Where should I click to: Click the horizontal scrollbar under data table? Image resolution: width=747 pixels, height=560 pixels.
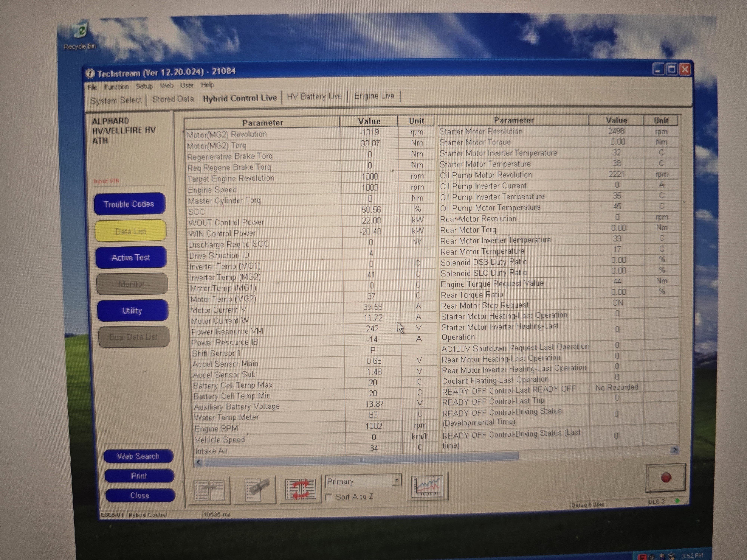pos(361,460)
